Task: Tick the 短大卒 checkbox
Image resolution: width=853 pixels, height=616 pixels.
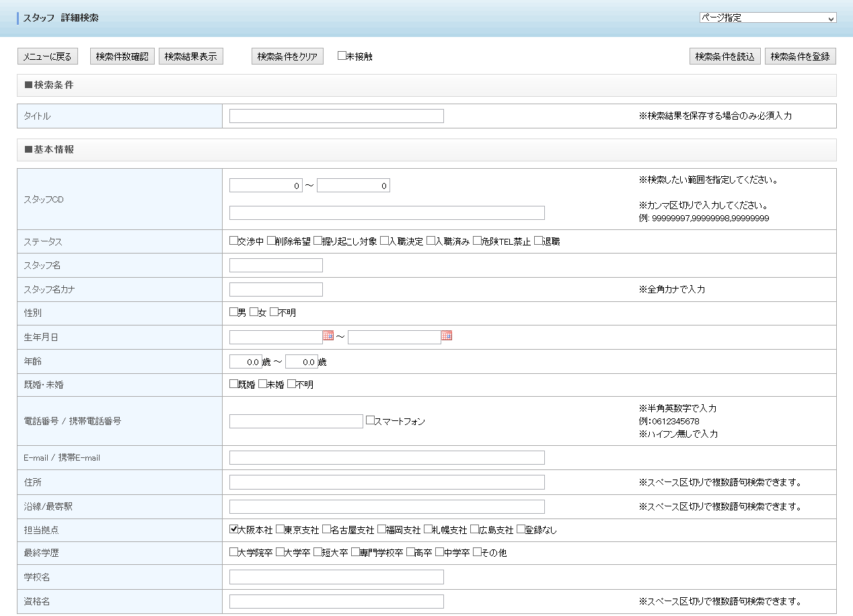Action: point(318,552)
